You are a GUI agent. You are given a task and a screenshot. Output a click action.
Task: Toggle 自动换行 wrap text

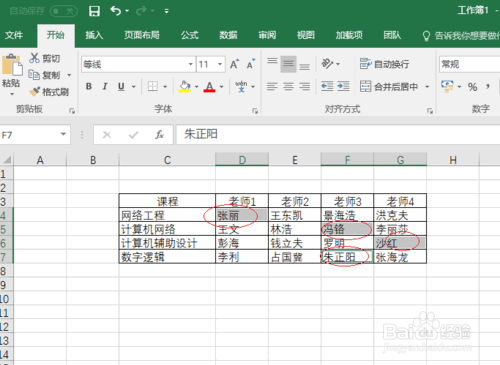point(384,64)
